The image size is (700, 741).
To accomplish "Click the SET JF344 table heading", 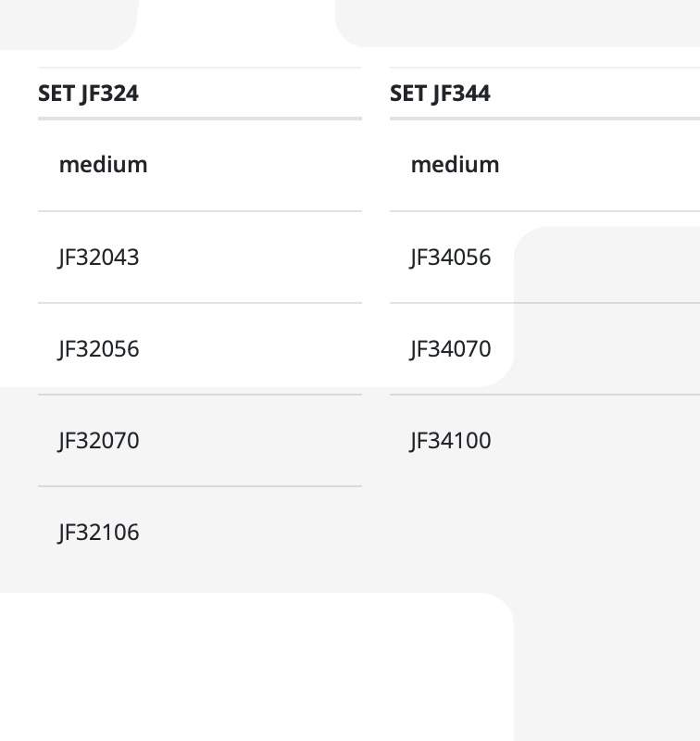I will click(440, 94).
